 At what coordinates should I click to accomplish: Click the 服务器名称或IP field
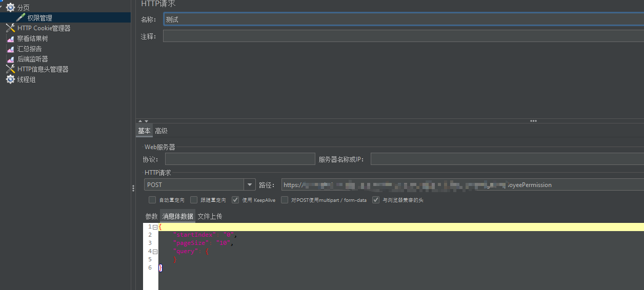(x=507, y=159)
